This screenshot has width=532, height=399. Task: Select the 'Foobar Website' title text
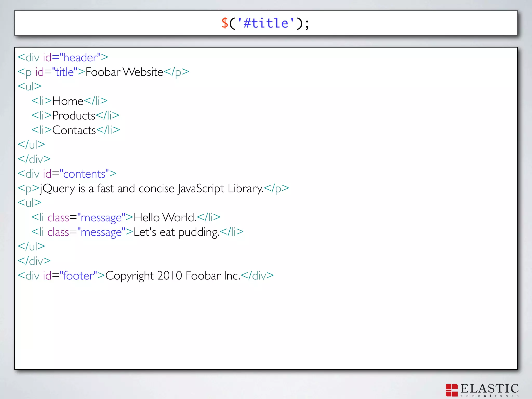124,72
